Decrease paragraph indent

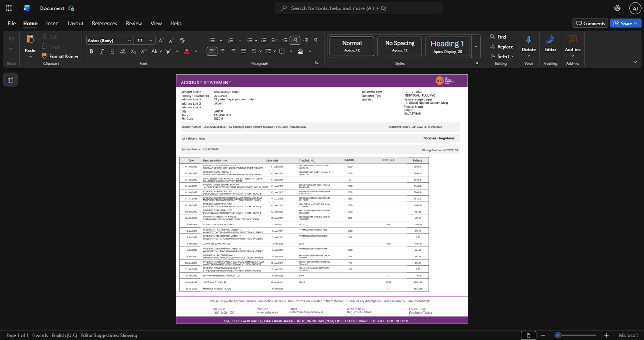click(x=274, y=41)
